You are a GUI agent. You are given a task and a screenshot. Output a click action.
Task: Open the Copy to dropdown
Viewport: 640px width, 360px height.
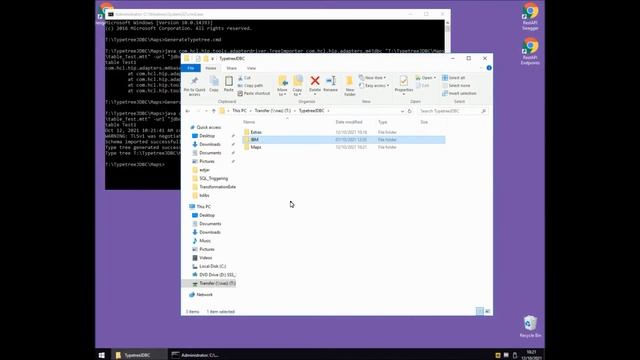[x=297, y=86]
